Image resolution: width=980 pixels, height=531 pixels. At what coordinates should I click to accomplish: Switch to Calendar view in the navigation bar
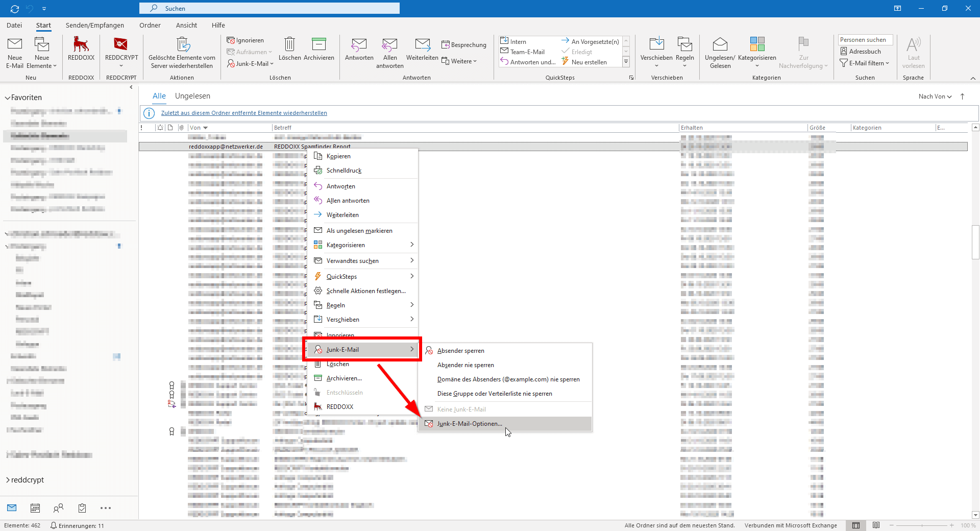[35, 508]
